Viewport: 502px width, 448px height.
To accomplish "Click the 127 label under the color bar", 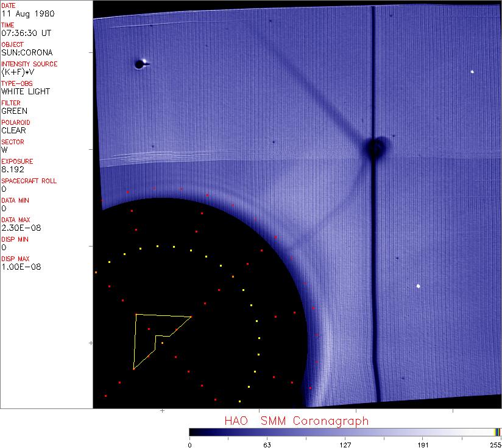I will (x=345, y=444).
